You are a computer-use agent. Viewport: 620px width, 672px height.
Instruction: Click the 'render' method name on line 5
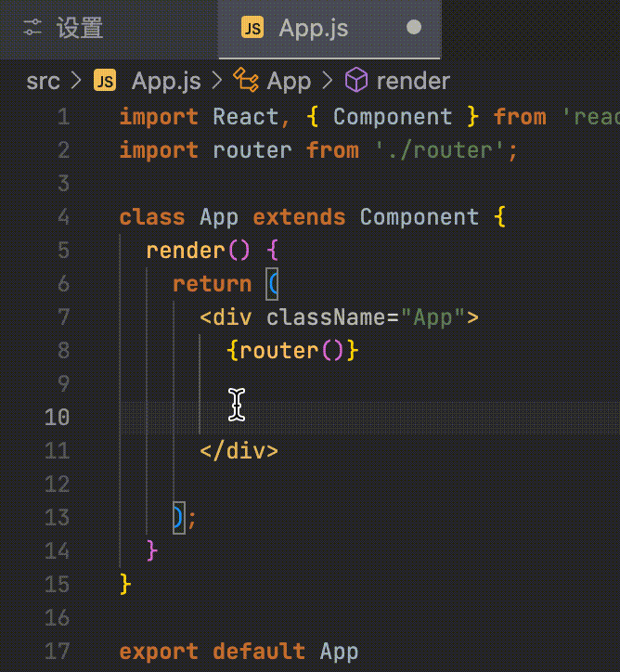(186, 251)
